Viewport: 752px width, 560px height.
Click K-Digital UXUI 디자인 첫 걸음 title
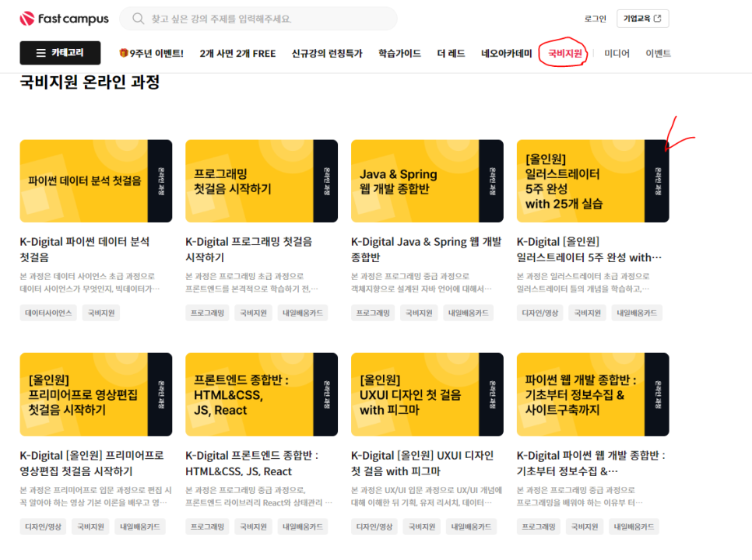pyautogui.click(x=422, y=463)
